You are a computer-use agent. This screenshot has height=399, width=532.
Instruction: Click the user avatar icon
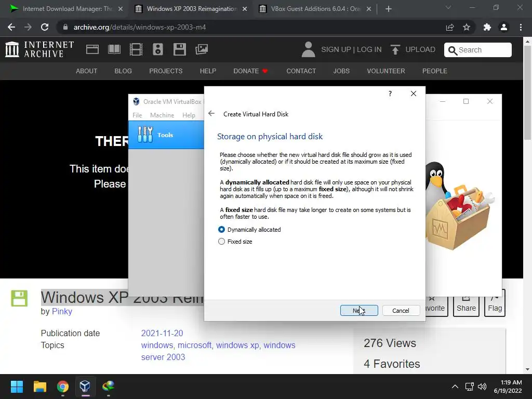[x=308, y=49]
